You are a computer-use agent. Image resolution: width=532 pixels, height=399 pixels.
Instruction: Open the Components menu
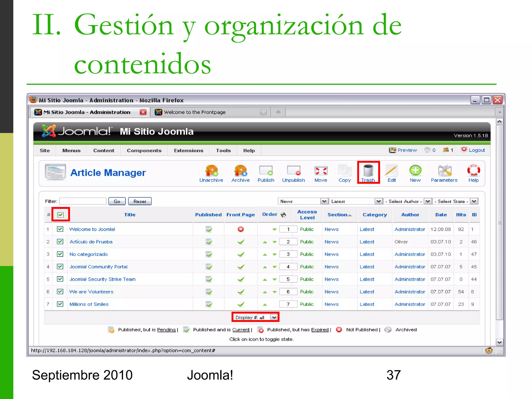pyautogui.click(x=144, y=150)
